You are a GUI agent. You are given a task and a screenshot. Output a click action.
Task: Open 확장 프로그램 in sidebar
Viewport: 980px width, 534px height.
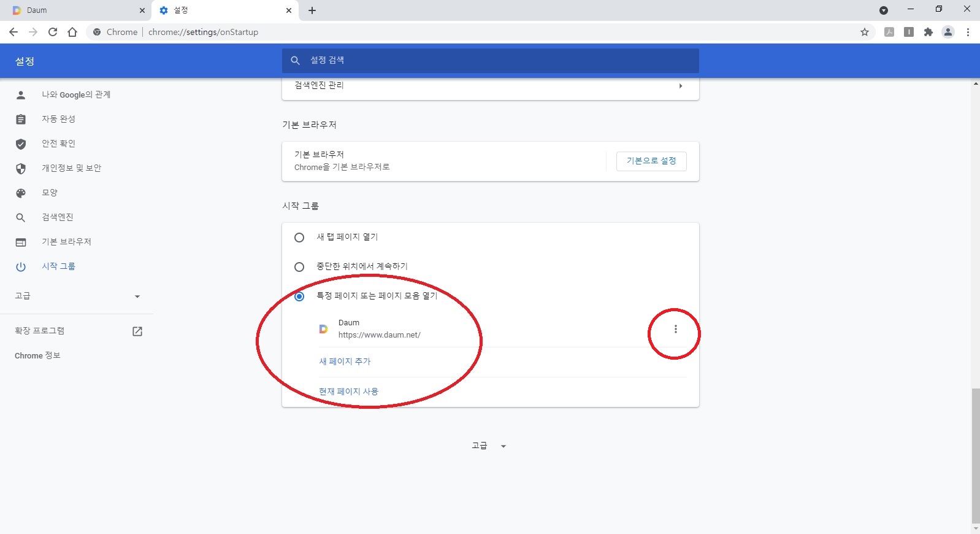(77, 331)
